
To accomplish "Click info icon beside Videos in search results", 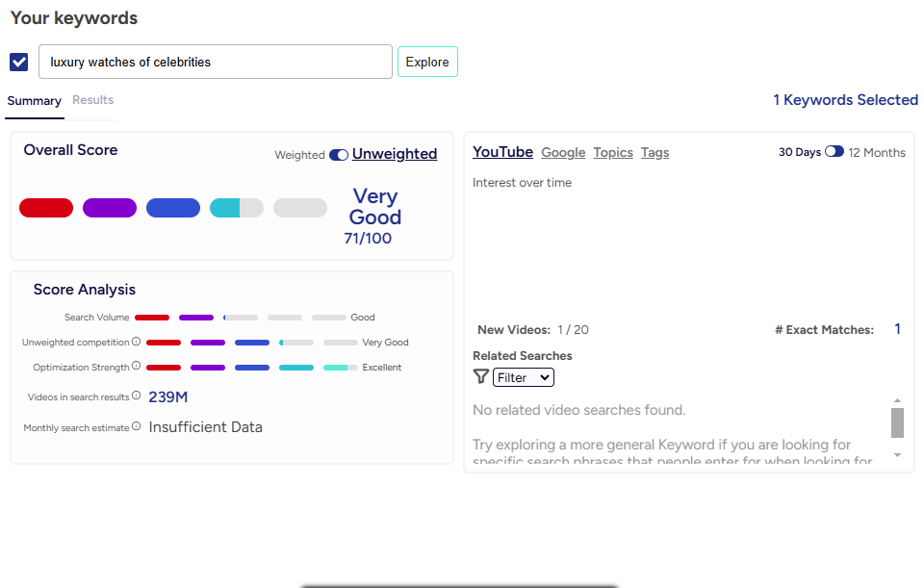I will coord(137,396).
